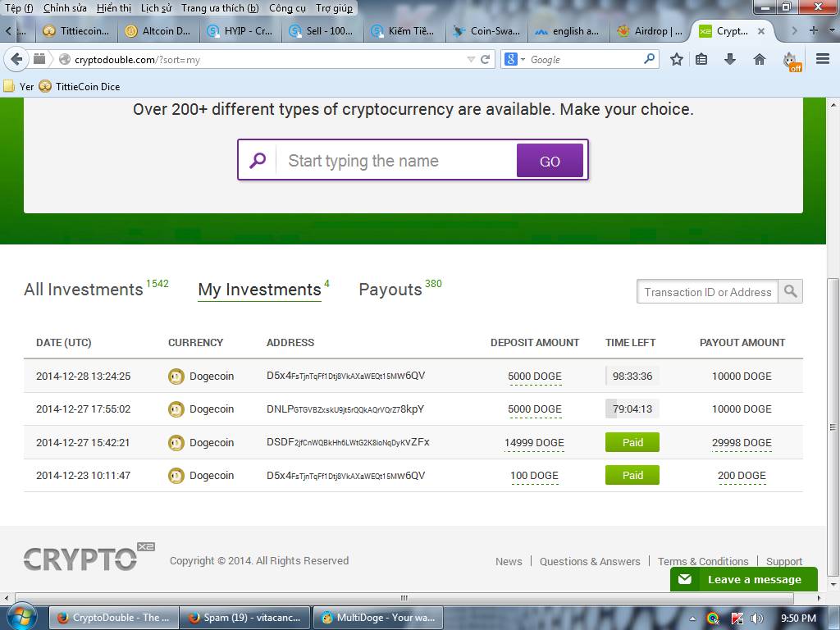Open the Yer bookmarks folder
The image size is (840, 630).
tap(18, 86)
